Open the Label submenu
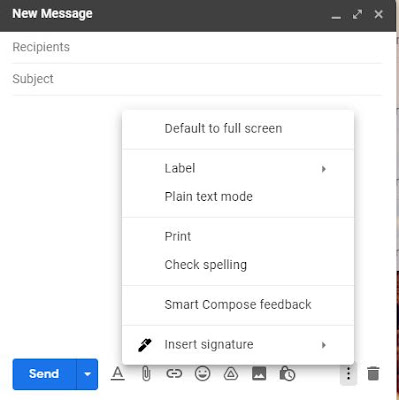399x400 pixels. click(238, 168)
